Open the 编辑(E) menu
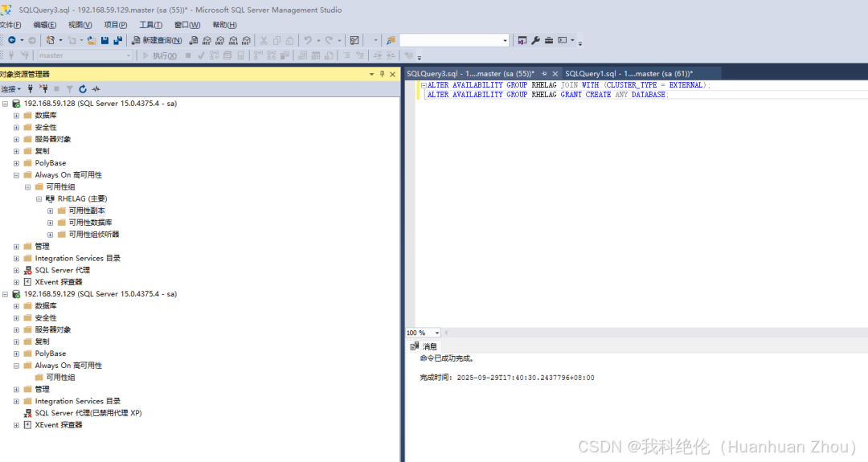This screenshot has height=462, width=868. click(44, 25)
